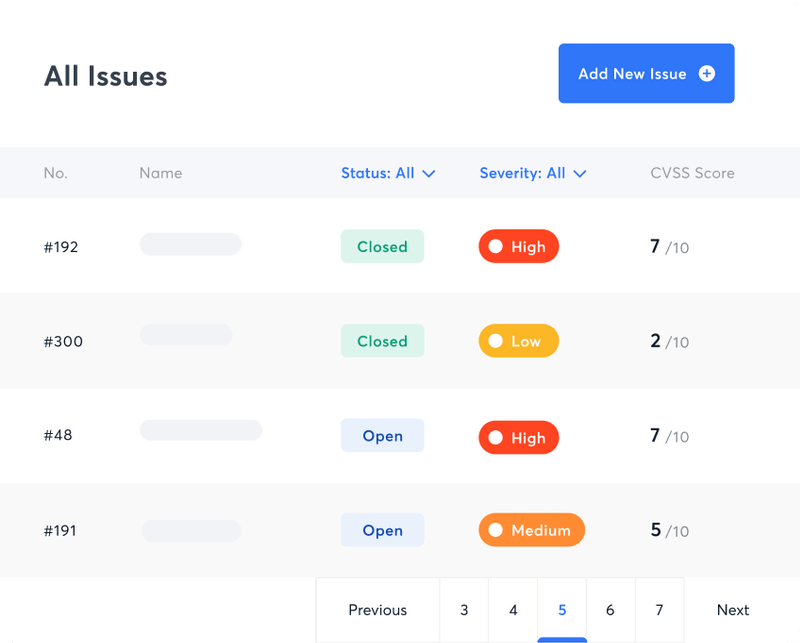800x643 pixels.
Task: Select current page 5 in pagination
Action: [x=562, y=610]
